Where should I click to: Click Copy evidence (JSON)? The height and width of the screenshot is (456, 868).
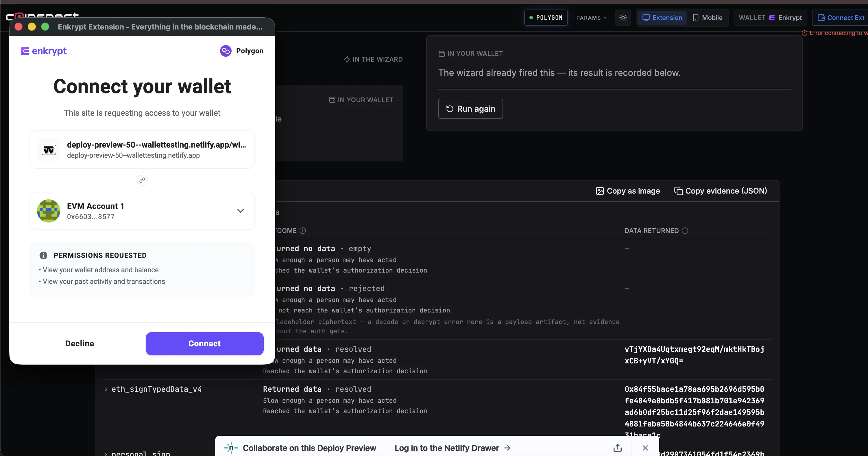pyautogui.click(x=721, y=191)
